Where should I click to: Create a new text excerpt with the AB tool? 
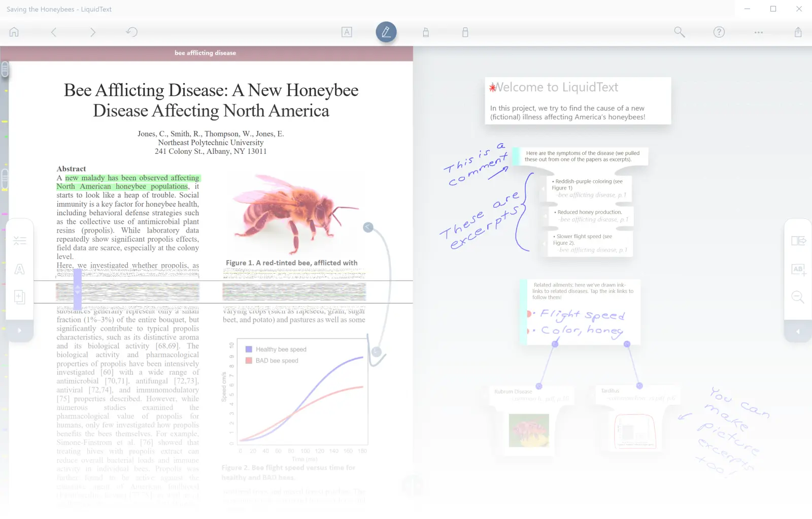click(x=797, y=269)
